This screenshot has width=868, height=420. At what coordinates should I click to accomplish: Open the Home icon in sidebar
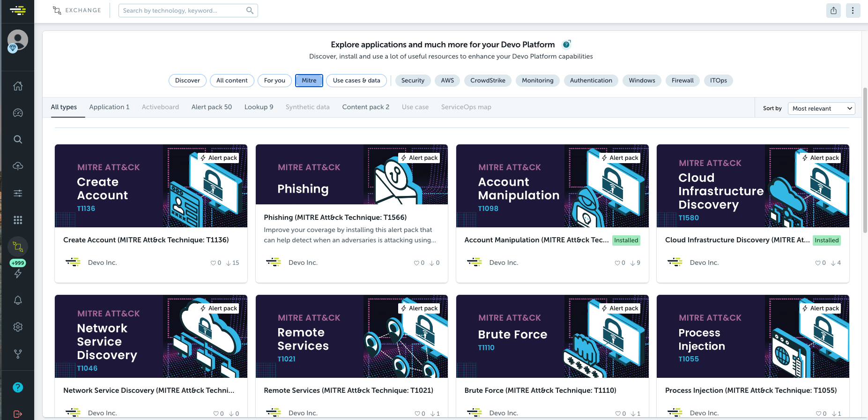point(18,86)
